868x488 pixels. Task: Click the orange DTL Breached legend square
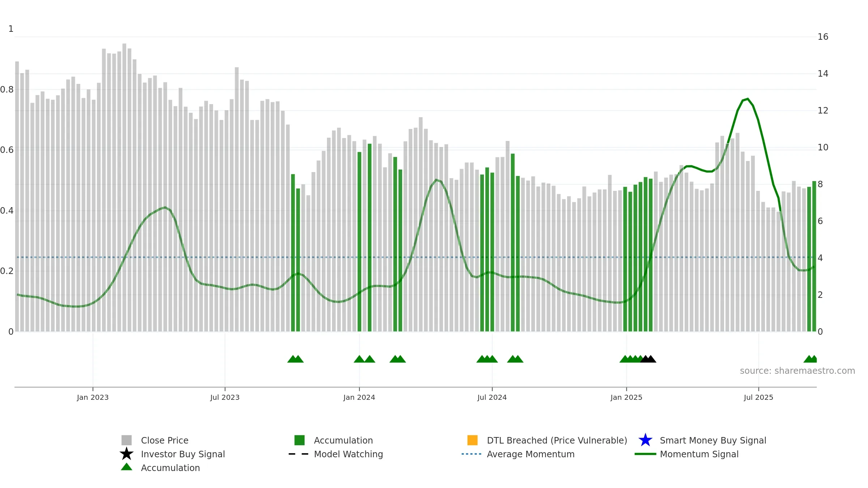(x=472, y=440)
